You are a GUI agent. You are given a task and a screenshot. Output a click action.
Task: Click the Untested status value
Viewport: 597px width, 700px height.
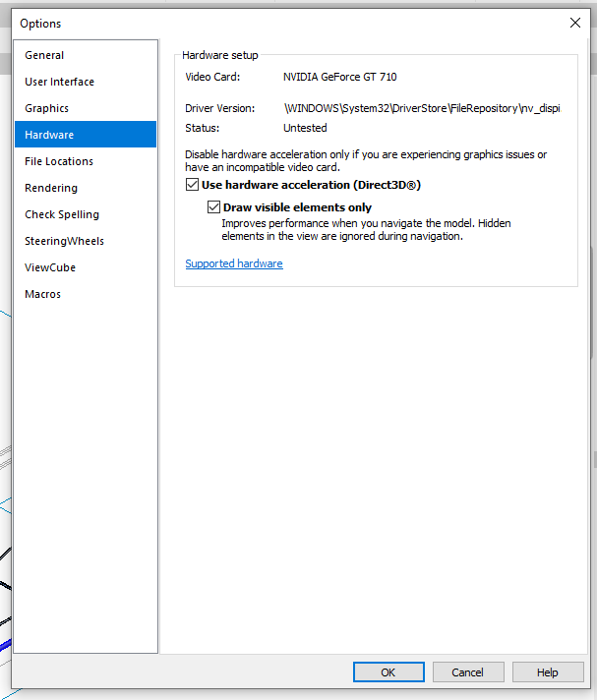(305, 128)
